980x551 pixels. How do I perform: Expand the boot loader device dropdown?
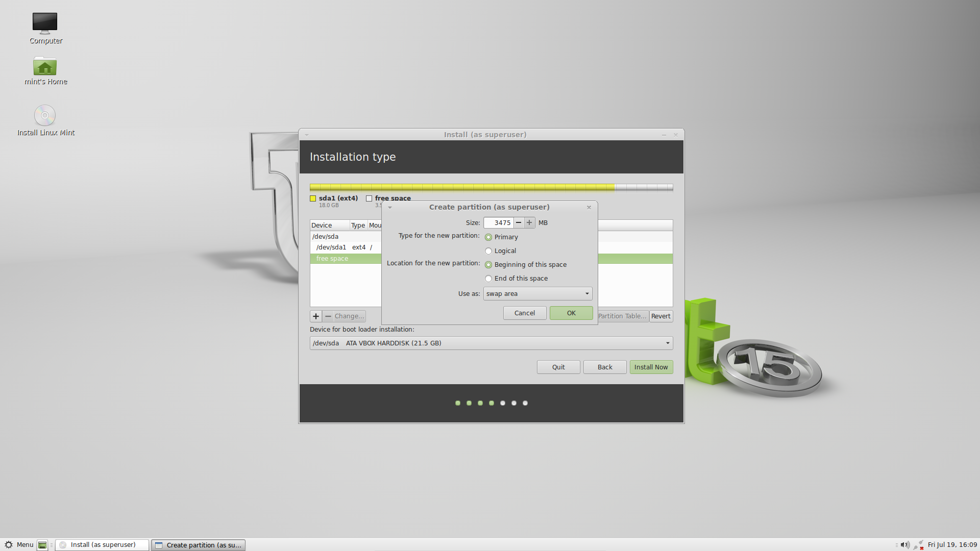pos(491,343)
